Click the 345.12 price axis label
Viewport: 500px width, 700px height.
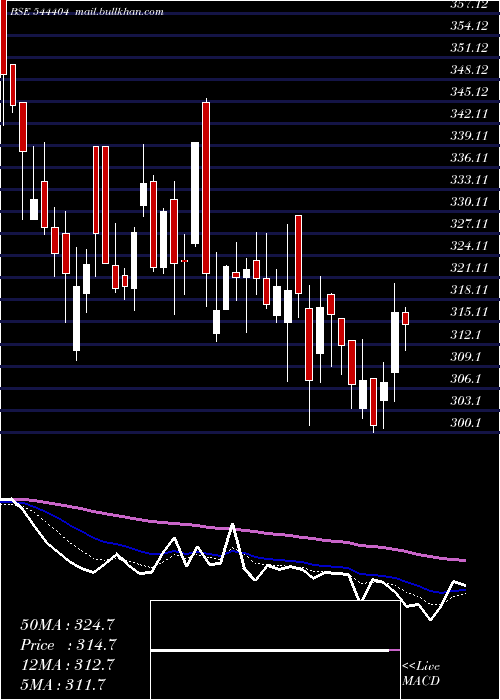pyautogui.click(x=469, y=92)
